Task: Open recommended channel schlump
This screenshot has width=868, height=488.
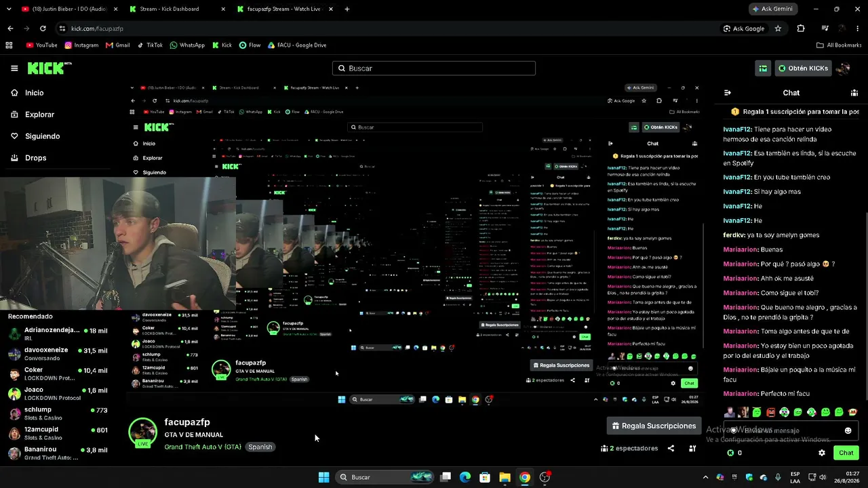Action: 58,413
